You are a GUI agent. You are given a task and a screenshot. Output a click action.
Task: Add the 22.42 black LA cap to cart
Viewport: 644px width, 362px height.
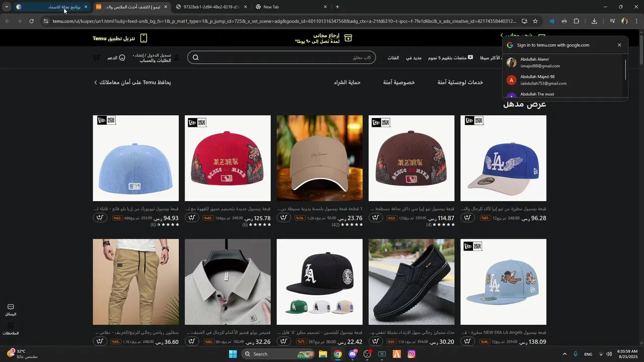[x=284, y=341]
